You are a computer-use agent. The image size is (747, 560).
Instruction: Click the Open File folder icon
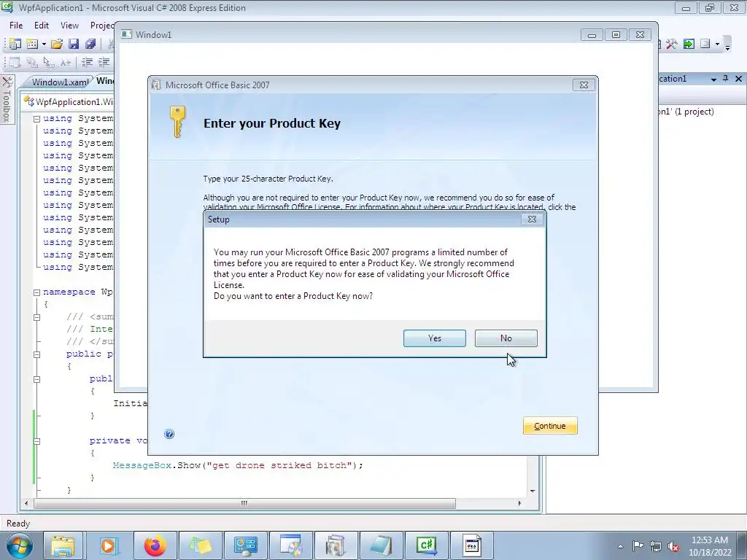coord(57,44)
